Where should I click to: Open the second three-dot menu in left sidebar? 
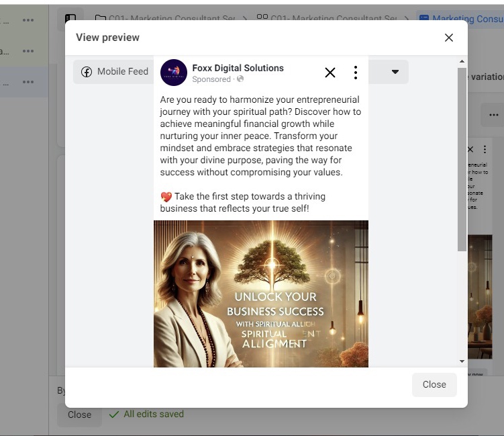click(x=28, y=51)
